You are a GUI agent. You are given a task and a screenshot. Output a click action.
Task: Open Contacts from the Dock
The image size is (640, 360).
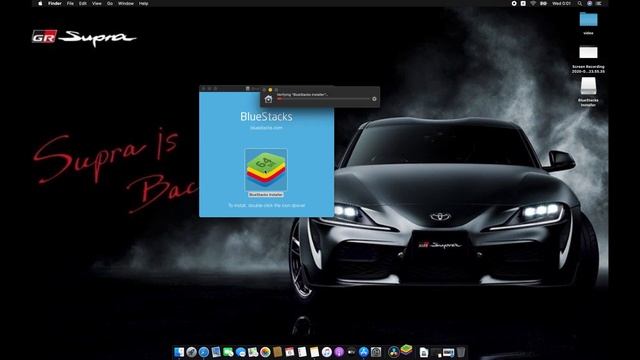(x=277, y=352)
